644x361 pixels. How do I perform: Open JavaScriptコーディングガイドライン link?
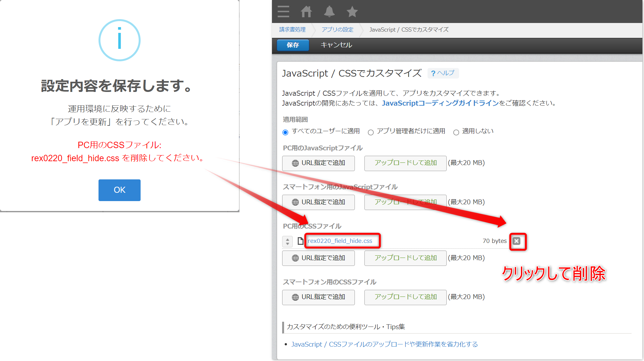pos(440,103)
